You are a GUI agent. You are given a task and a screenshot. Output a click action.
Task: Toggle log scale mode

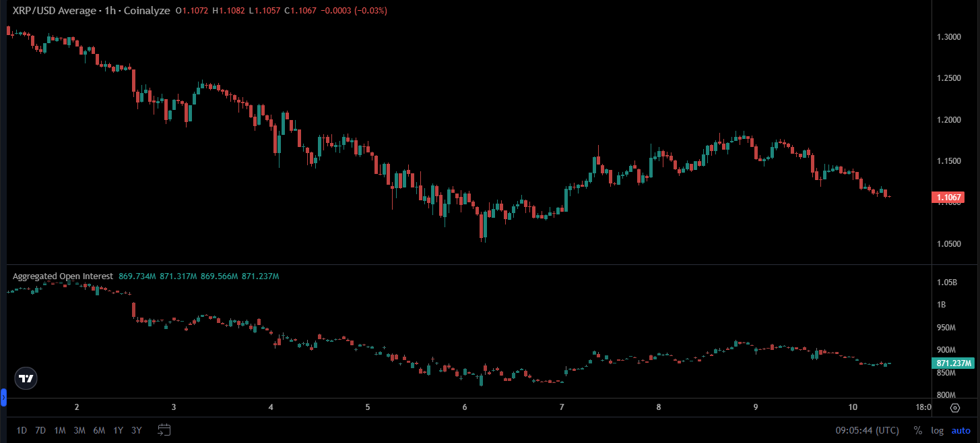click(x=937, y=430)
